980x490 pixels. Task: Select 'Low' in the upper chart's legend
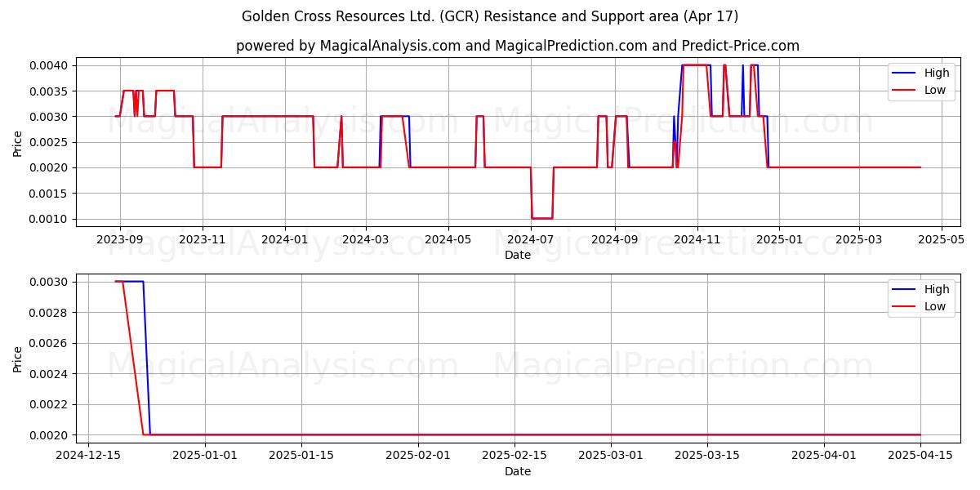tap(935, 90)
